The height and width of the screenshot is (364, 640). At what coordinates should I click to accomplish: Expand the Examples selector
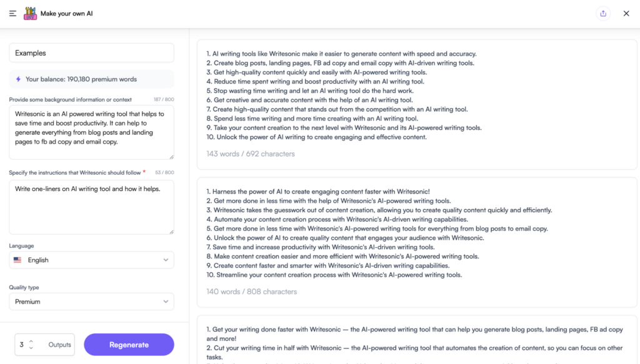pyautogui.click(x=91, y=52)
